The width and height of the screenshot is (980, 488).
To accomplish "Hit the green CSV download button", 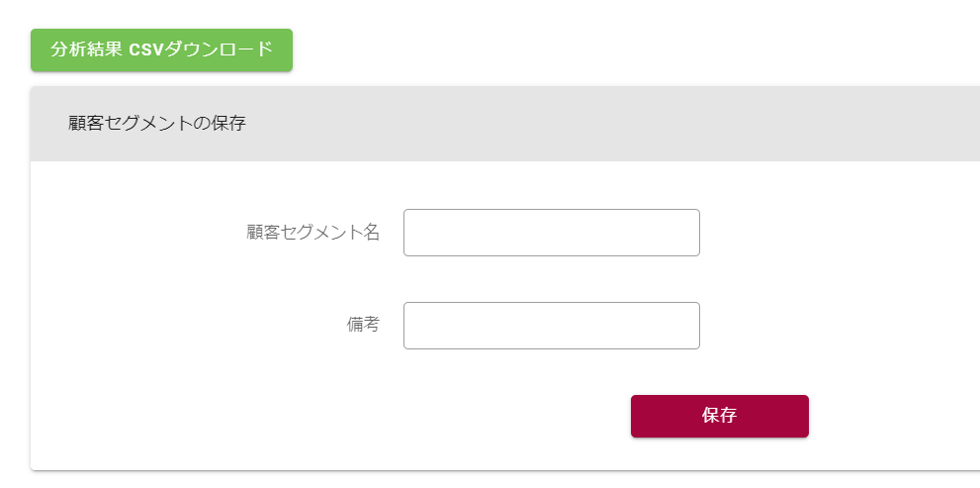I will pyautogui.click(x=161, y=49).
